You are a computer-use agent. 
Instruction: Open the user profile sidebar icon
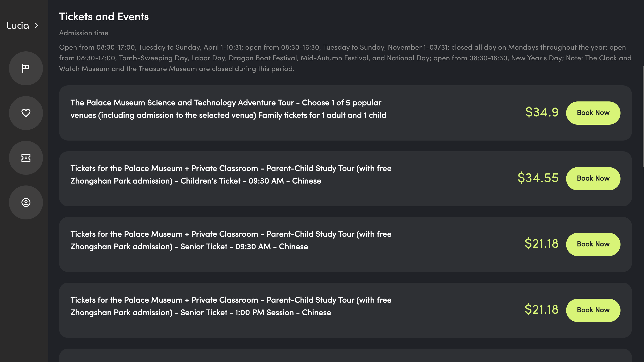26,202
